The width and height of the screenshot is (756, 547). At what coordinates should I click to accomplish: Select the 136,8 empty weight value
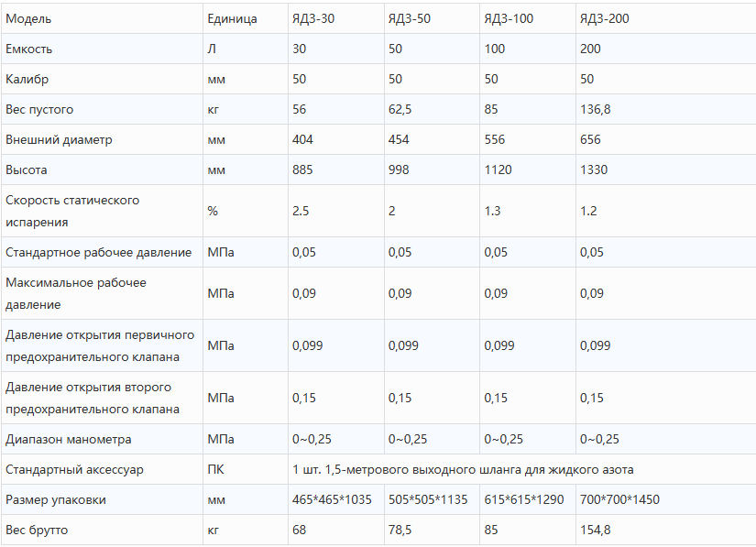(x=595, y=109)
